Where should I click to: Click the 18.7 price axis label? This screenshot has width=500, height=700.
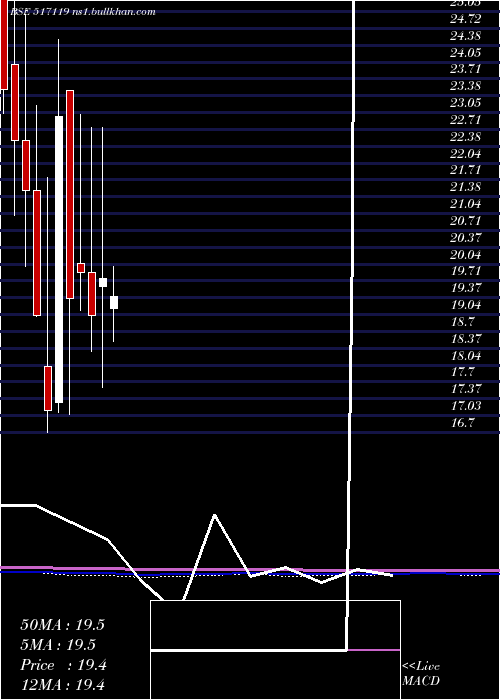[x=463, y=322]
